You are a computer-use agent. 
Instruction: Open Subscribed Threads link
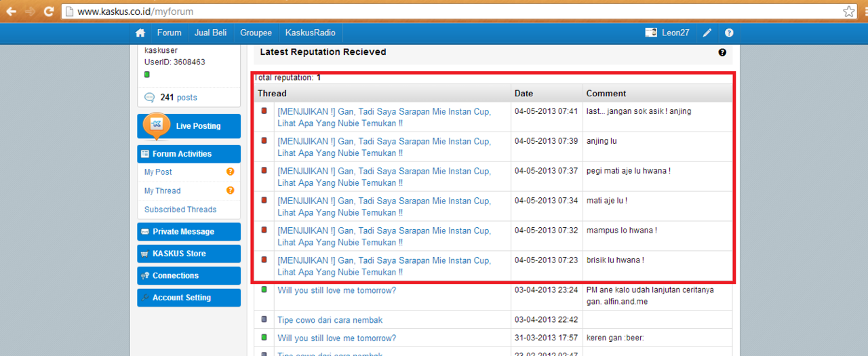coord(180,210)
